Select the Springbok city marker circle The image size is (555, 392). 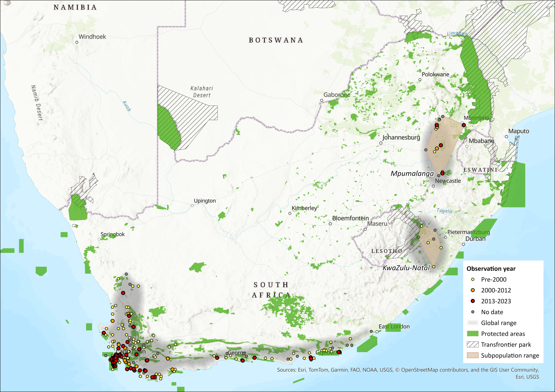(99, 239)
